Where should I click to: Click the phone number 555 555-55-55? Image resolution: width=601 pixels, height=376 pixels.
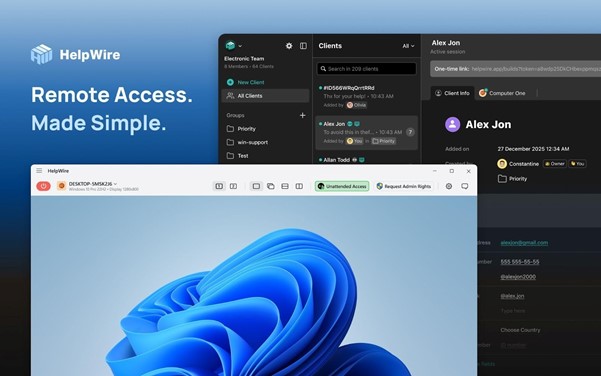(519, 262)
